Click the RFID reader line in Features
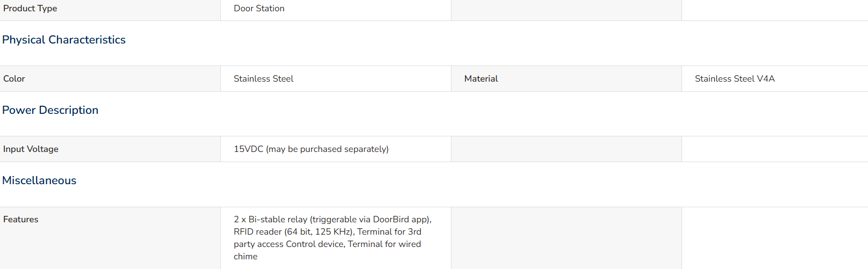This screenshot has width=868, height=269. 327,232
